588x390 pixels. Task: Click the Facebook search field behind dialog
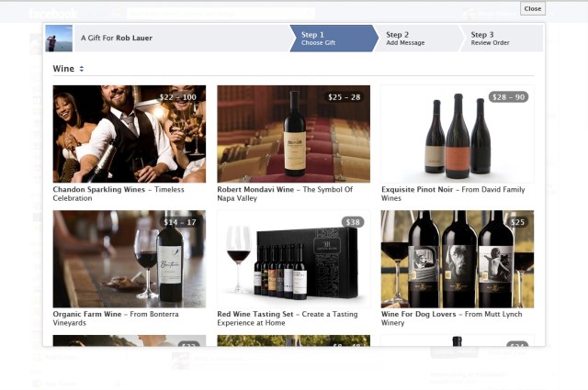[x=220, y=14]
